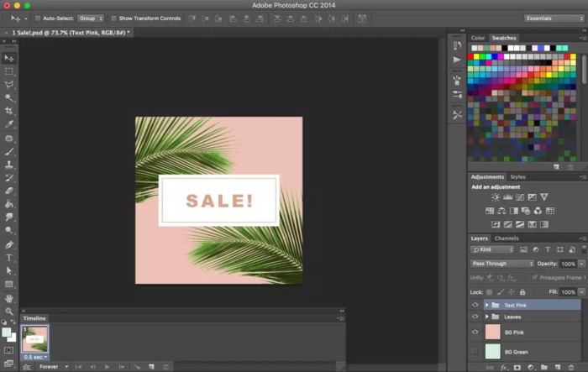This screenshot has width=588, height=372.
Task: Hide the Text Pink layer group
Action: click(475, 305)
